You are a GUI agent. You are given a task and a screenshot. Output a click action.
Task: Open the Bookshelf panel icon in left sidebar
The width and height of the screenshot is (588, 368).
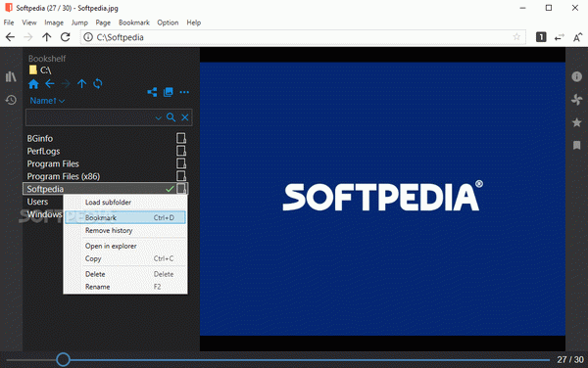click(11, 76)
